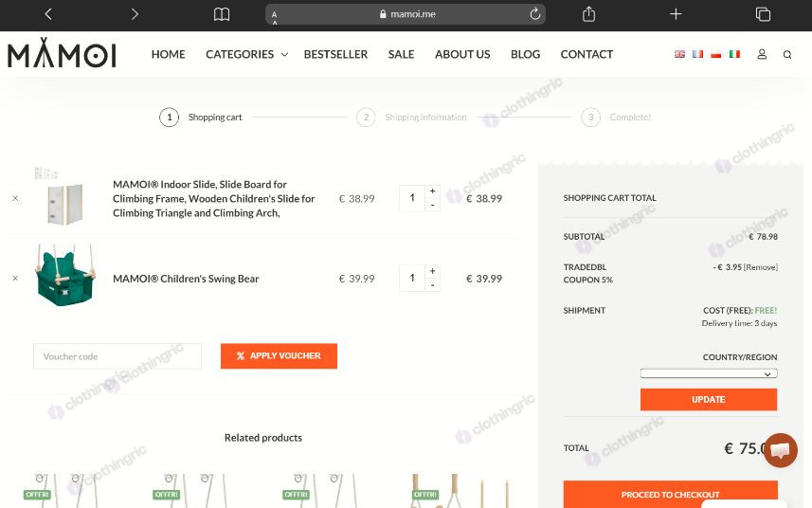Go back using the browser back arrow

click(48, 14)
